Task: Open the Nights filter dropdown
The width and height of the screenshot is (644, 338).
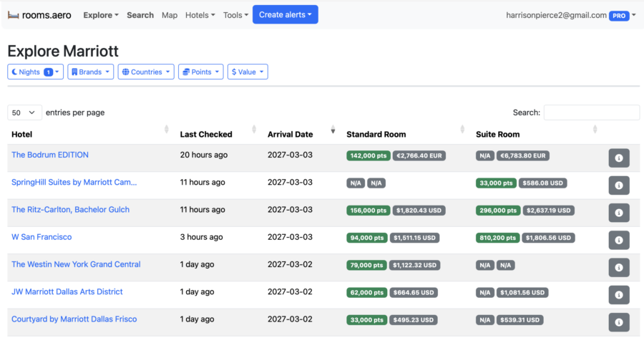Action: (x=35, y=72)
